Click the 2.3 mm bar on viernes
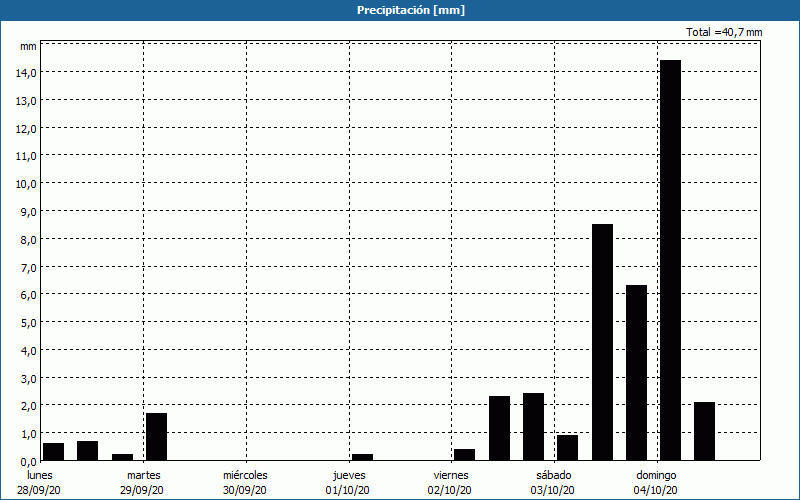This screenshot has height=500, width=800. 499,428
